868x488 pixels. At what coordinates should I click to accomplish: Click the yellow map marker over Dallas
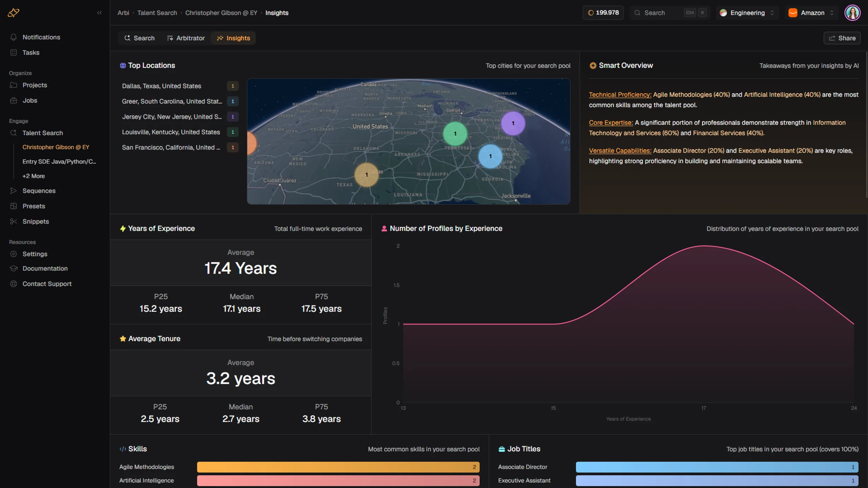366,175
